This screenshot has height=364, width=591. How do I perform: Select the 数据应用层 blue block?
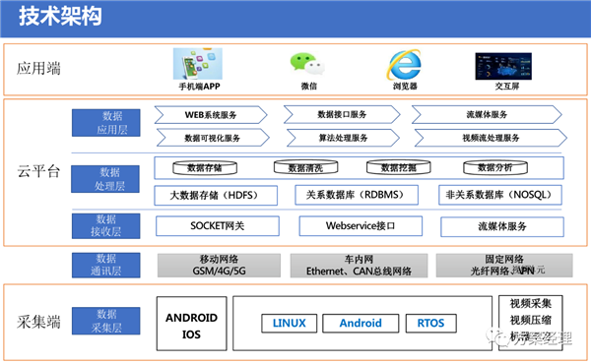[106, 123]
